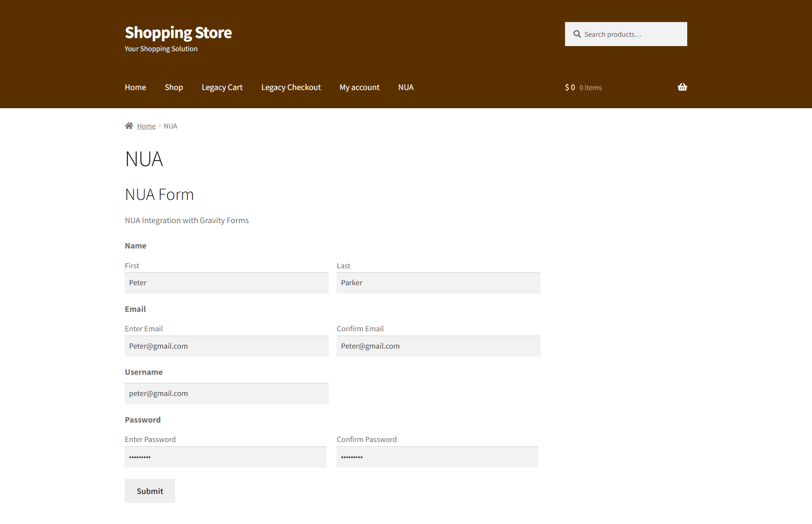Open the Shop menu item
812x524 pixels.
(x=173, y=87)
